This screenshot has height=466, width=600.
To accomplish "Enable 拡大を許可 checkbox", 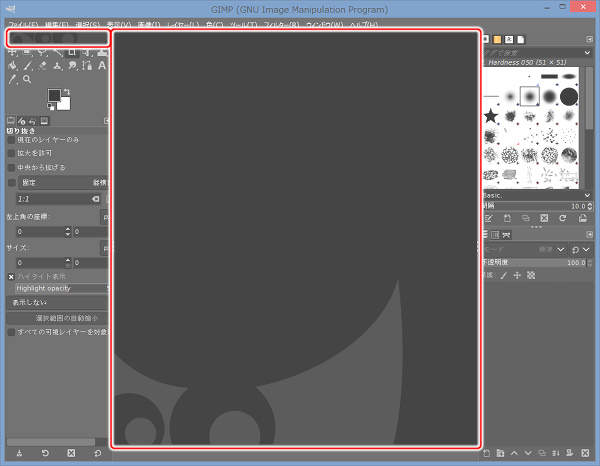I will (12, 153).
